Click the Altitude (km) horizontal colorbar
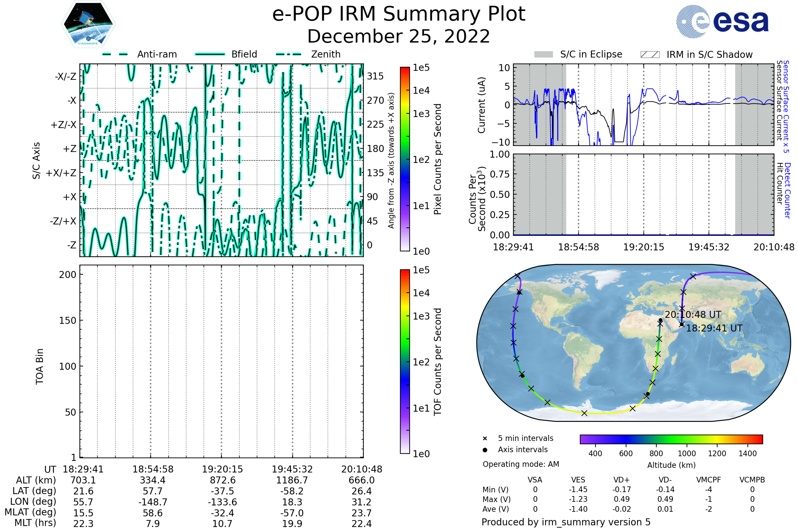Screen dimensions: 798x532 point(671,439)
